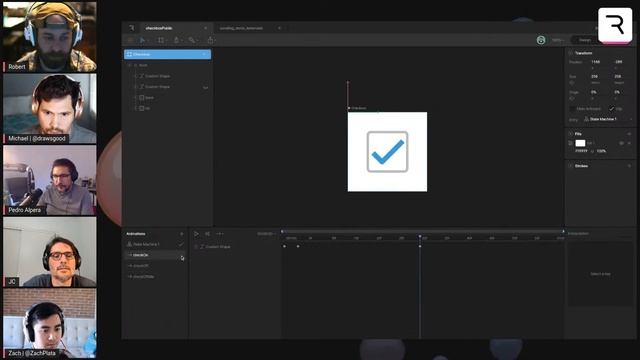The height and width of the screenshot is (360, 640).
Task: Click the timeline playhead marker
Action: (420, 237)
